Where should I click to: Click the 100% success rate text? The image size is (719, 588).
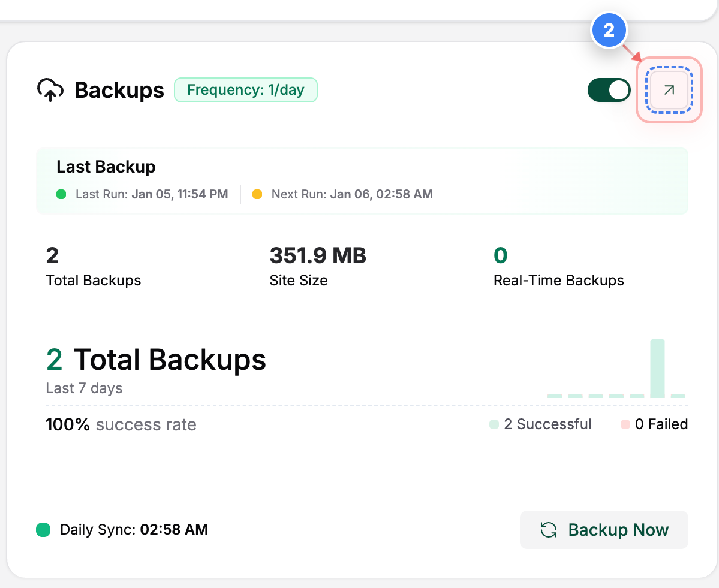tap(121, 424)
